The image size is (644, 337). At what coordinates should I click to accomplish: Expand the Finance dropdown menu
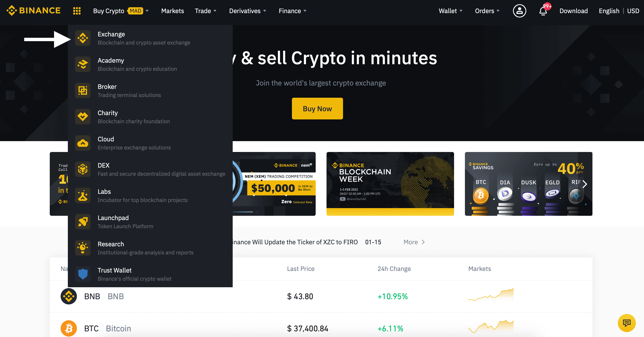click(x=292, y=11)
